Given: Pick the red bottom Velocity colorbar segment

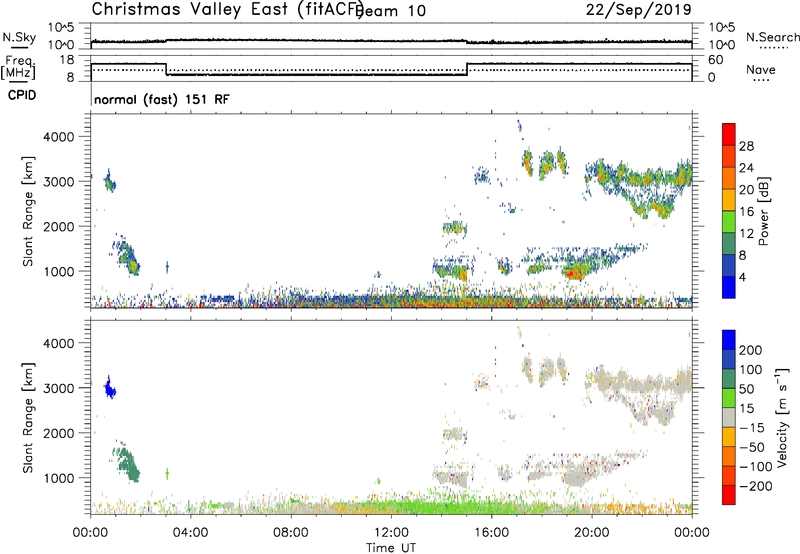Looking at the screenshot, I should (x=729, y=495).
